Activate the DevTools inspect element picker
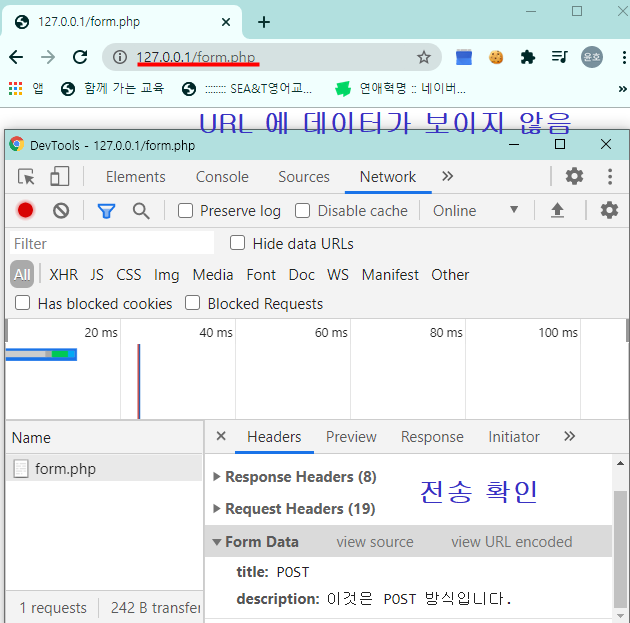 pos(26,176)
